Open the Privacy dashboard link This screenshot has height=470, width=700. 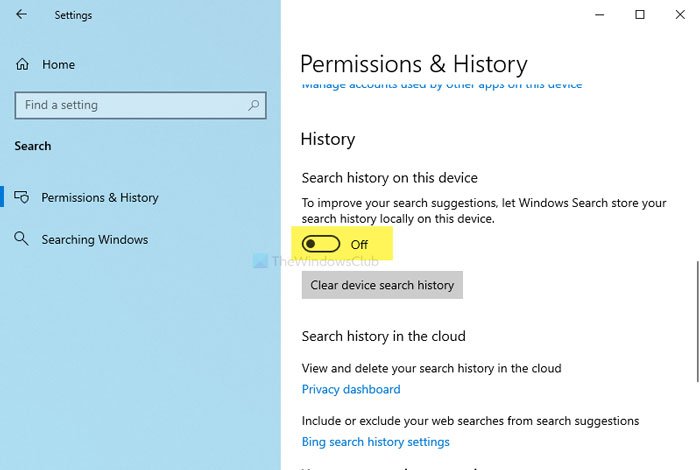(351, 390)
